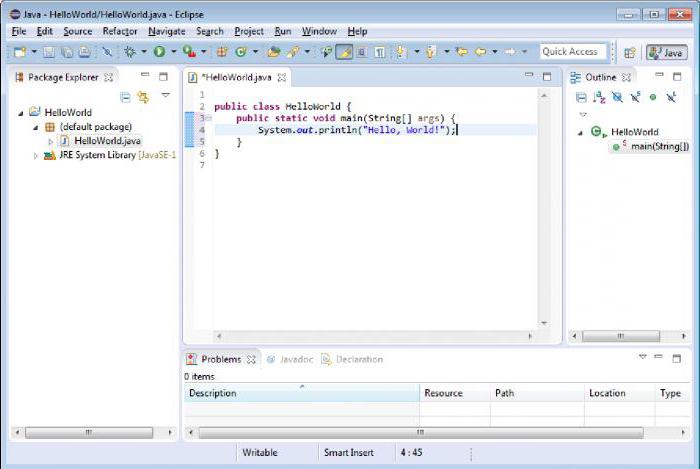Screen dimensions: 700x469
Task: Toggle Link with Editor in Package Explorer
Action: [143, 97]
